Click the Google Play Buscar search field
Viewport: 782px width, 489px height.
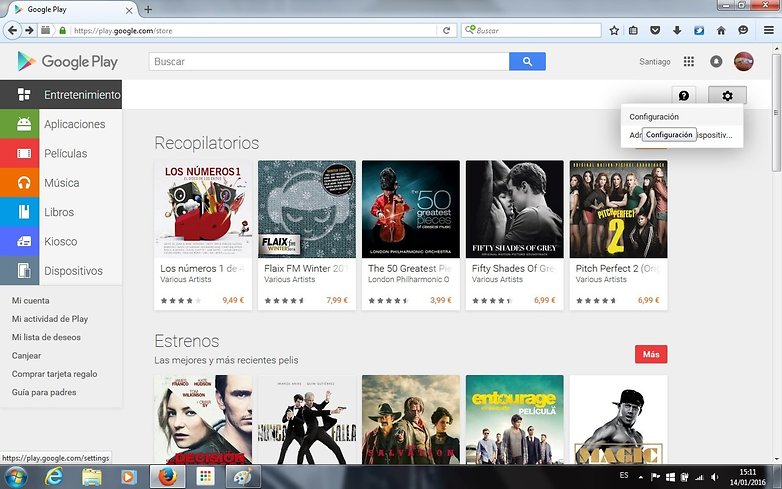coord(329,61)
